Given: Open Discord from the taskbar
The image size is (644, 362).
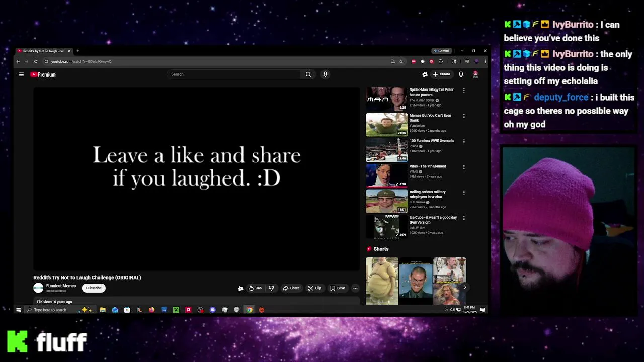Looking at the screenshot, I should (212, 310).
